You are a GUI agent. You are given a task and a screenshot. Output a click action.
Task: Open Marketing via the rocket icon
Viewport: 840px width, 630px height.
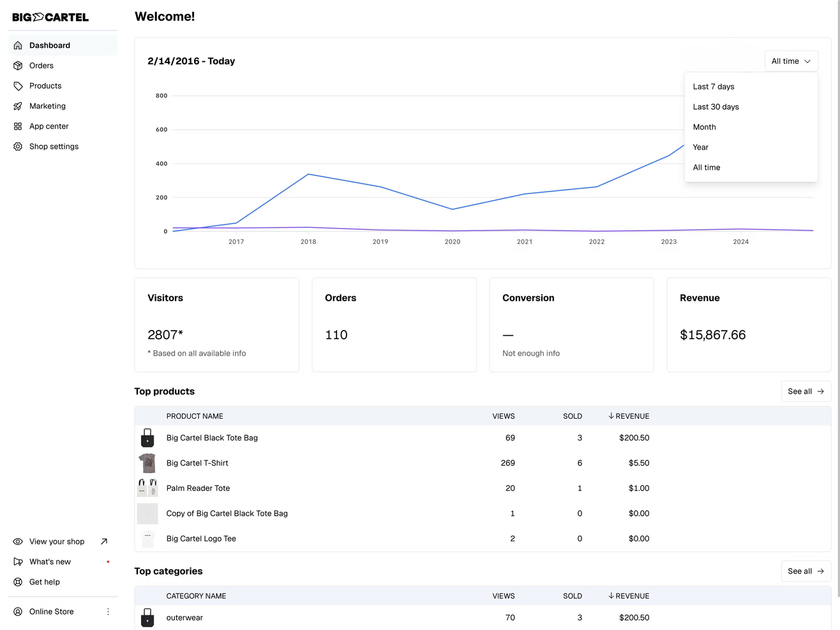[18, 106]
